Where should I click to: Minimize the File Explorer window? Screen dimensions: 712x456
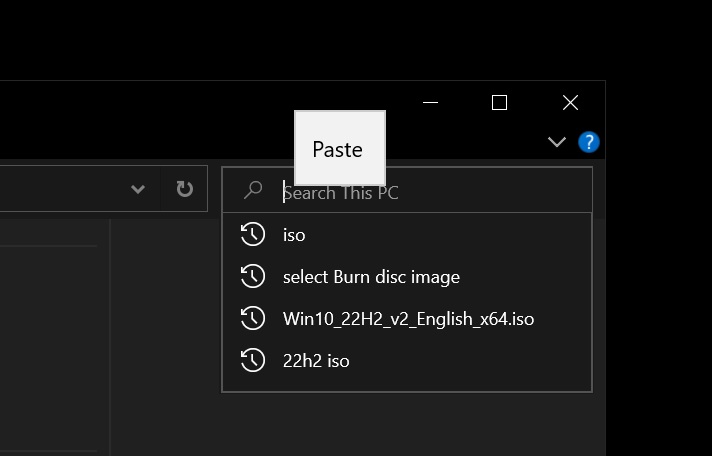click(x=430, y=103)
